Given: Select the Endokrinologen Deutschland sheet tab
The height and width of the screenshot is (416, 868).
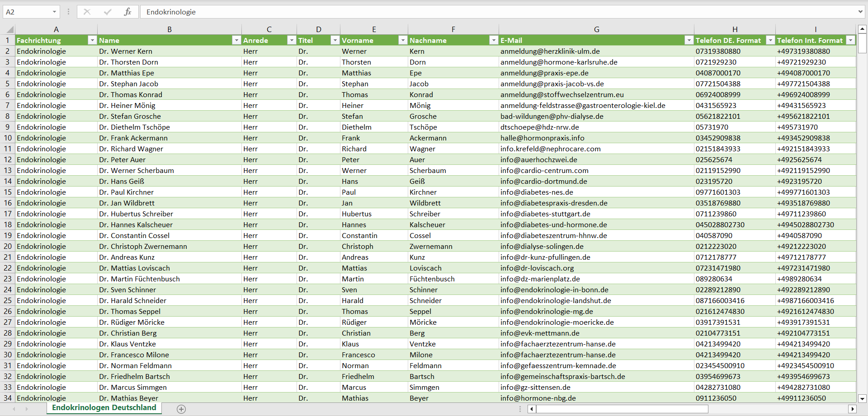Looking at the screenshot, I should pos(104,408).
